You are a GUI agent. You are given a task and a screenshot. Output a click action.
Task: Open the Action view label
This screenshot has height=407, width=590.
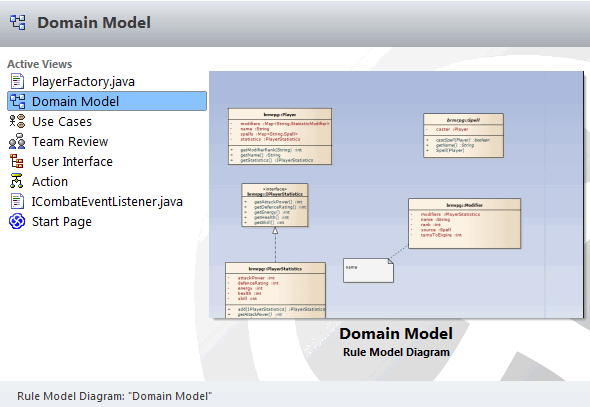coord(50,181)
